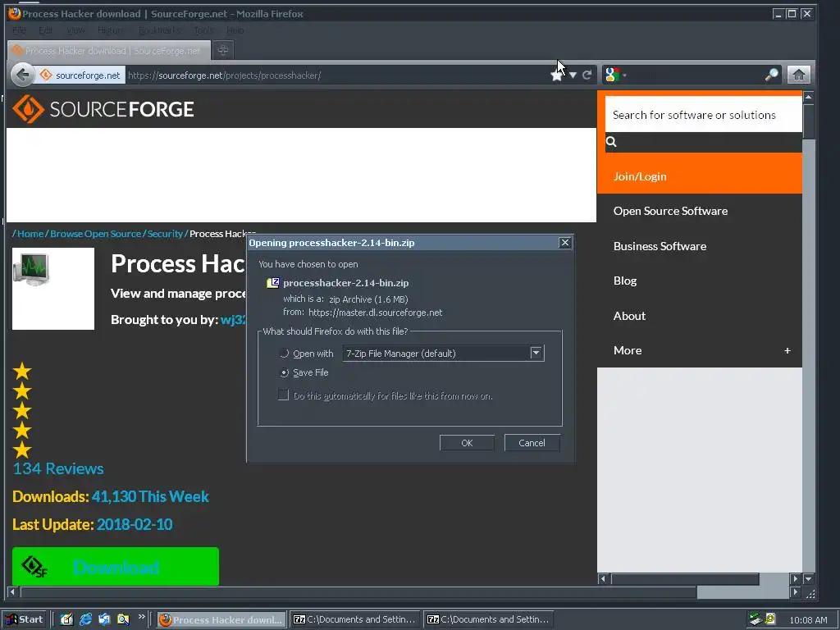Viewport: 840px width, 630px height.
Task: Click the Join/Login link
Action: tap(640, 176)
